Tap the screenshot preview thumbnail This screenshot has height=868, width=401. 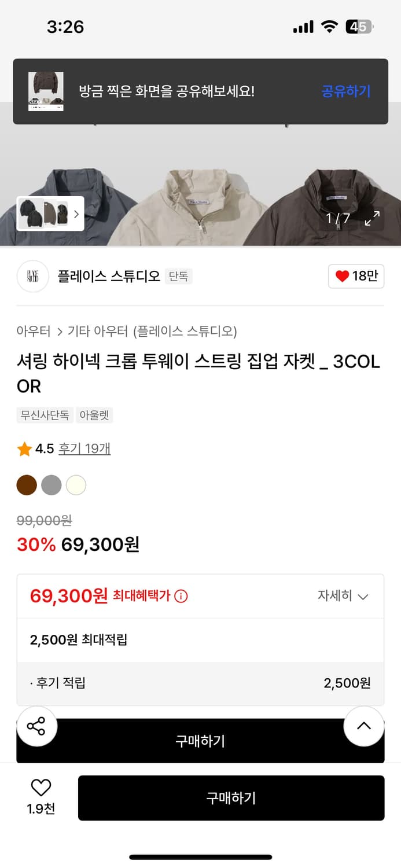[x=46, y=91]
